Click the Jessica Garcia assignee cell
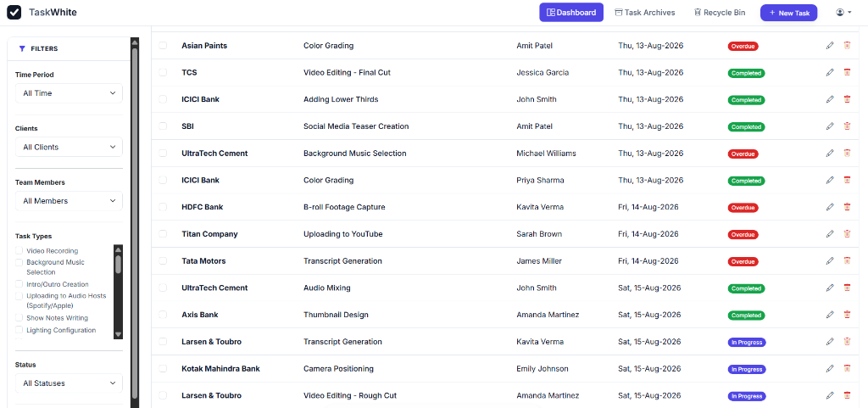The height and width of the screenshot is (408, 868). (542, 72)
